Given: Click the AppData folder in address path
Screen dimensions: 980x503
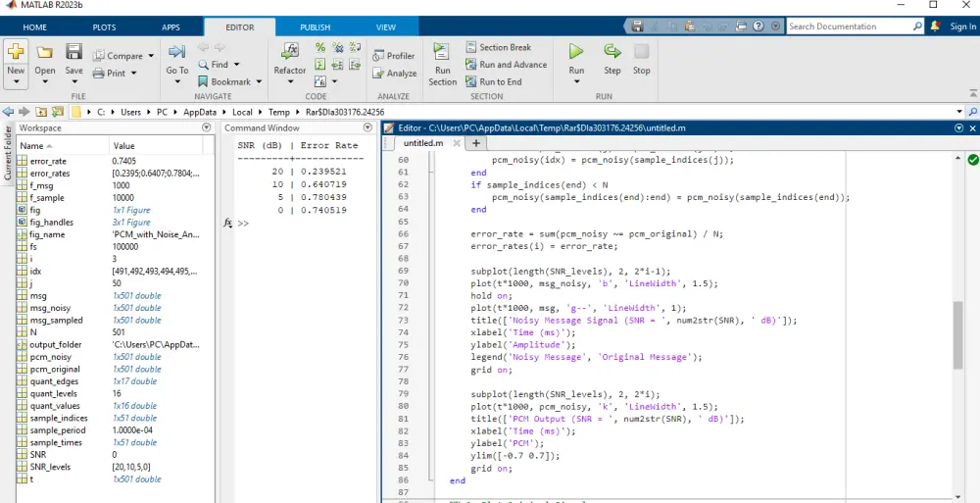Looking at the screenshot, I should click(x=200, y=112).
